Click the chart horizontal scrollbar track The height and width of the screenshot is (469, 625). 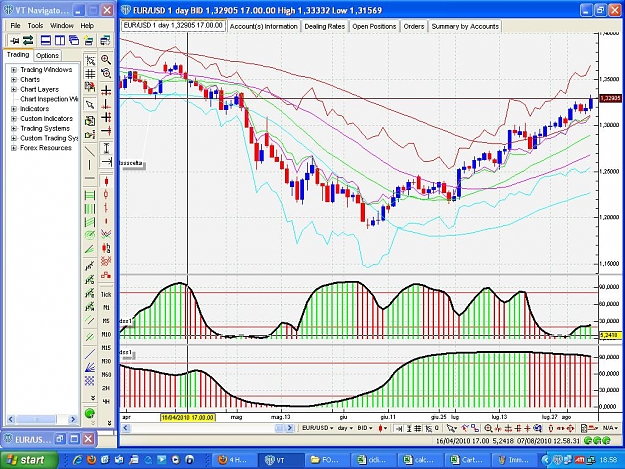pyautogui.click(x=202, y=428)
